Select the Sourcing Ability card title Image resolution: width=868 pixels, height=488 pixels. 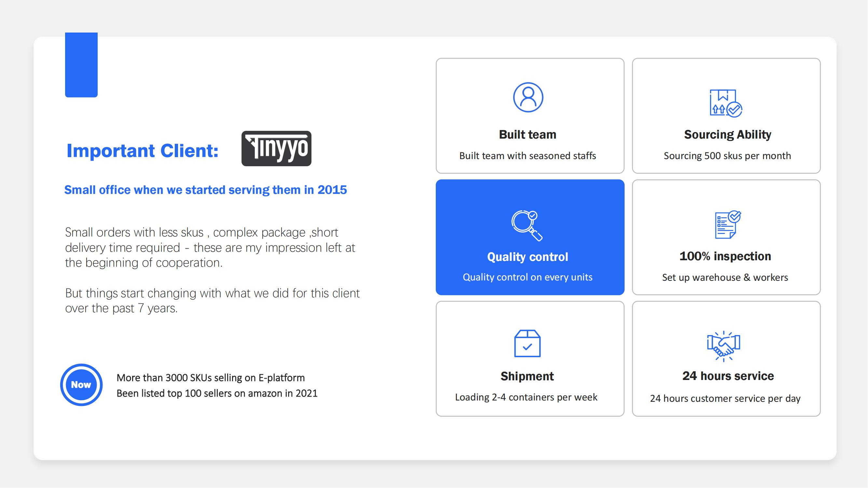tap(727, 134)
